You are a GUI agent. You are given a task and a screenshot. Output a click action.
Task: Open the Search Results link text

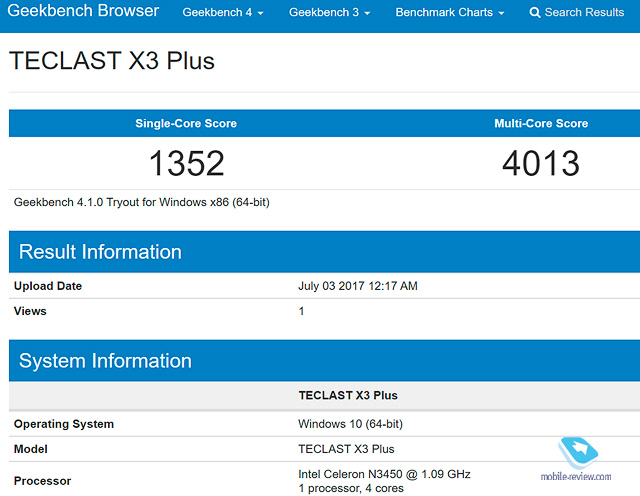pos(584,12)
